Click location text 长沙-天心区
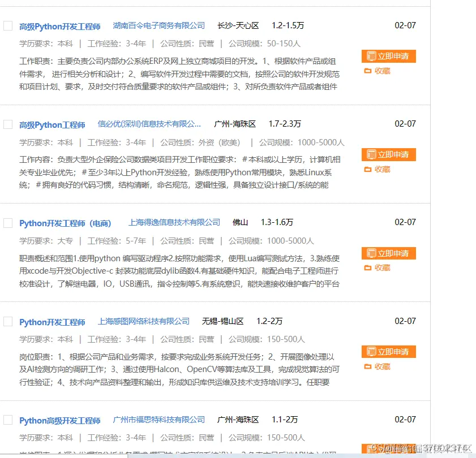The image size is (476, 458). (238, 25)
